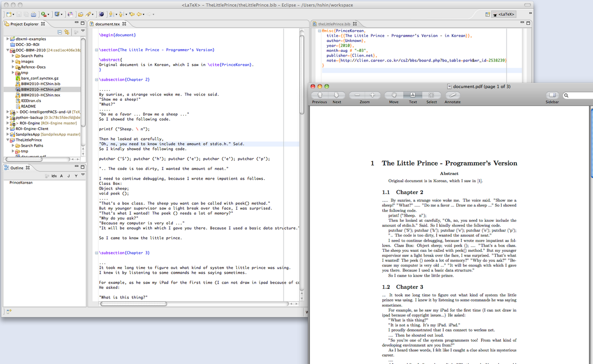Click the Print icon in Eclipse's toolbar
Image resolution: width=593 pixels, height=364 pixels.
coord(33,14)
